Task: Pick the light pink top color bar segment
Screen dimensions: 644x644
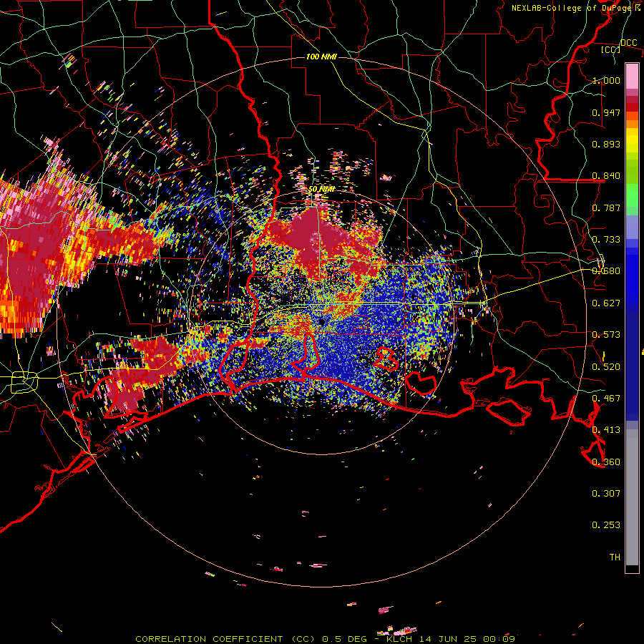Action: pos(632,77)
